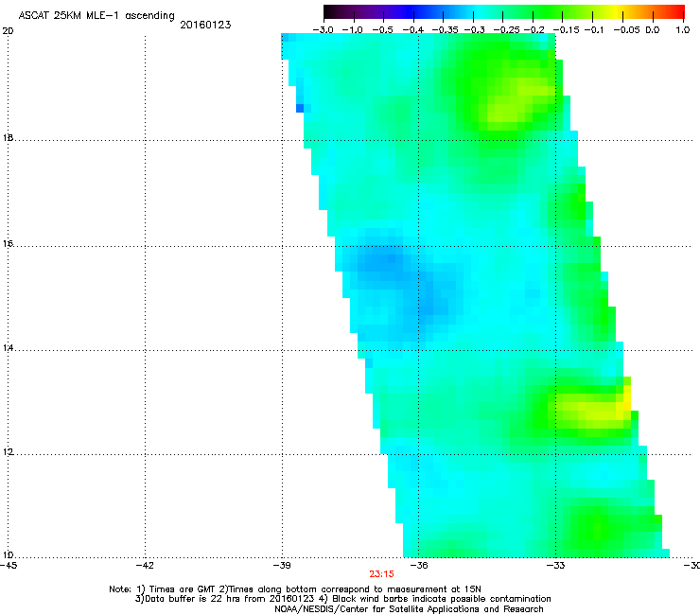This screenshot has height=615, width=700.
Task: Click the title 'ASCAT 25KM MLE-1 ascending'
Action: [96, 16]
